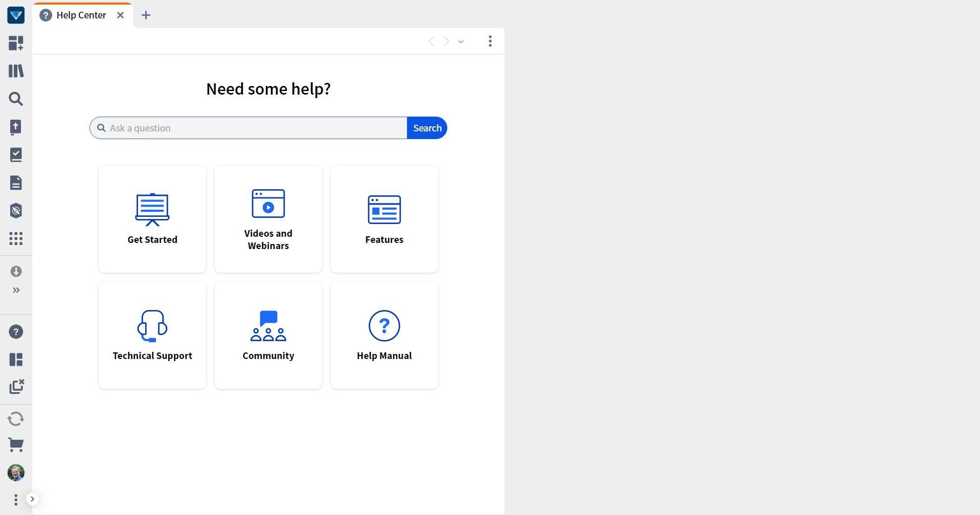Image resolution: width=980 pixels, height=515 pixels.
Task: Open the Technical Support card
Action: pyautogui.click(x=152, y=335)
